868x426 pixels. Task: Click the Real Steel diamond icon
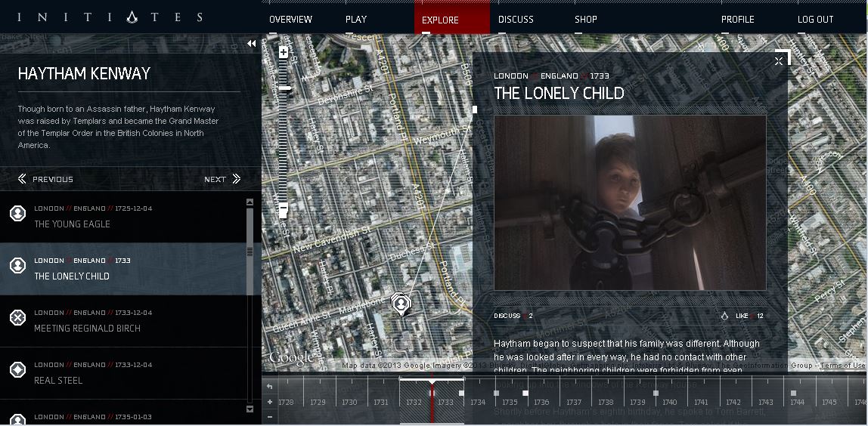point(17,369)
